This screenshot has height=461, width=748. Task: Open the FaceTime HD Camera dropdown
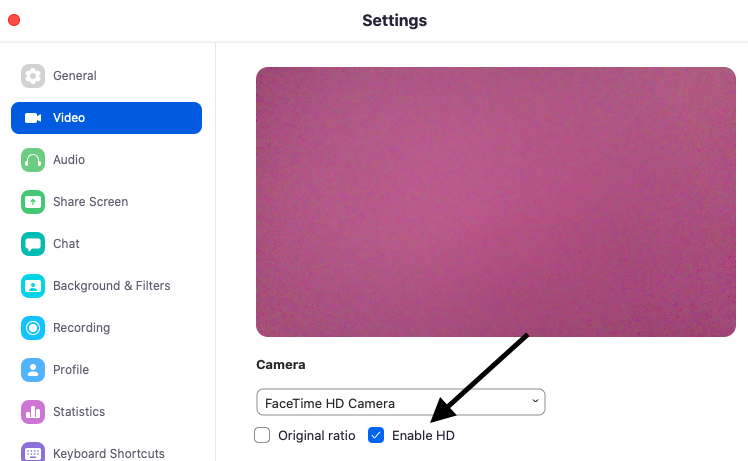click(401, 402)
